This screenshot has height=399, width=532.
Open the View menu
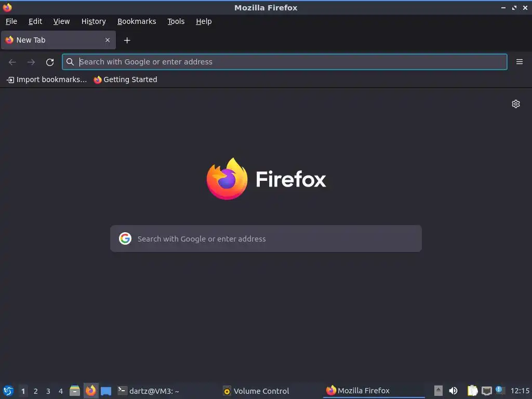point(61,21)
